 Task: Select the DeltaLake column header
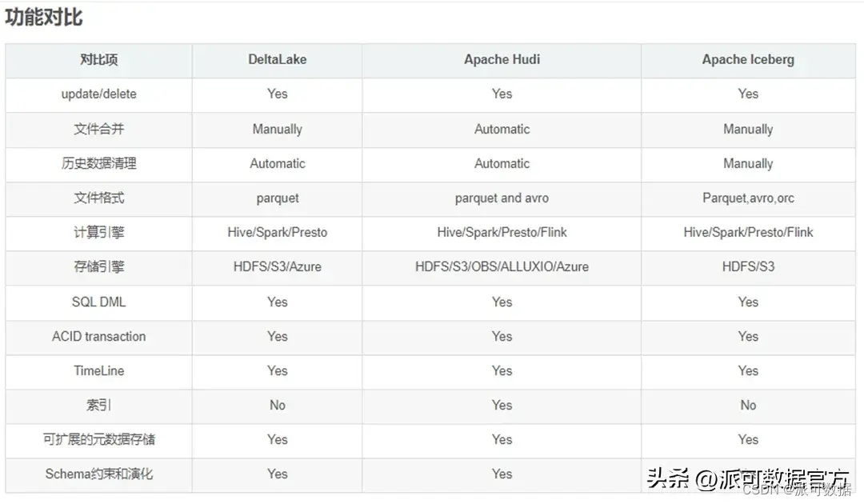click(277, 59)
